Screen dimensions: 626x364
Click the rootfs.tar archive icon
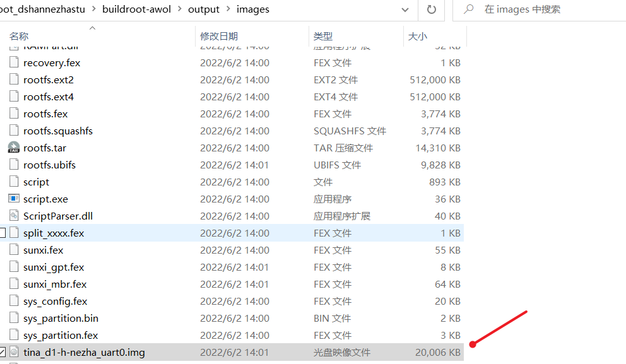(14, 148)
